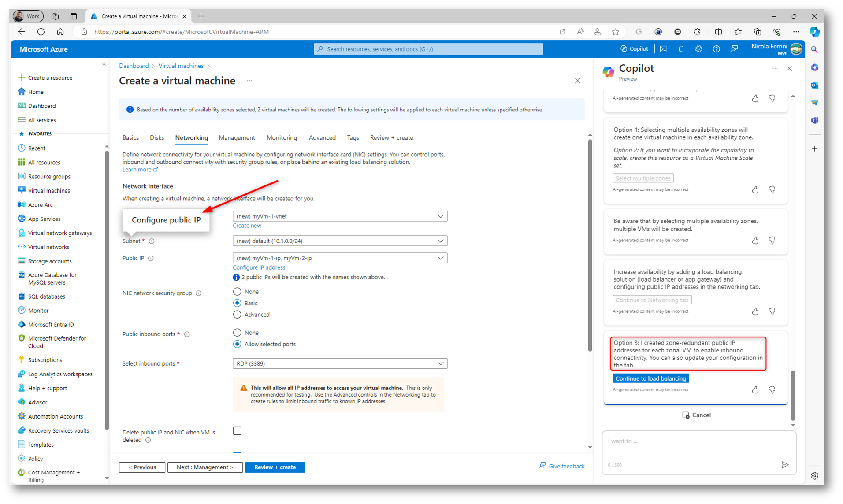Viewport: 843px width, 504px height.
Task: Click the Public IP info icon
Action: tap(151, 258)
